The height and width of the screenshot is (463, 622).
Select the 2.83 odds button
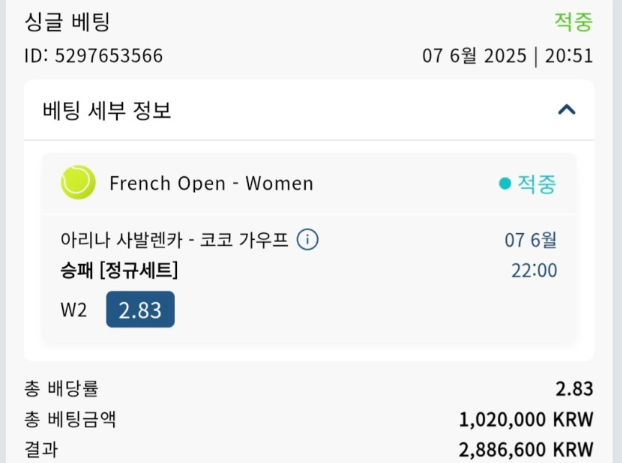tap(140, 309)
